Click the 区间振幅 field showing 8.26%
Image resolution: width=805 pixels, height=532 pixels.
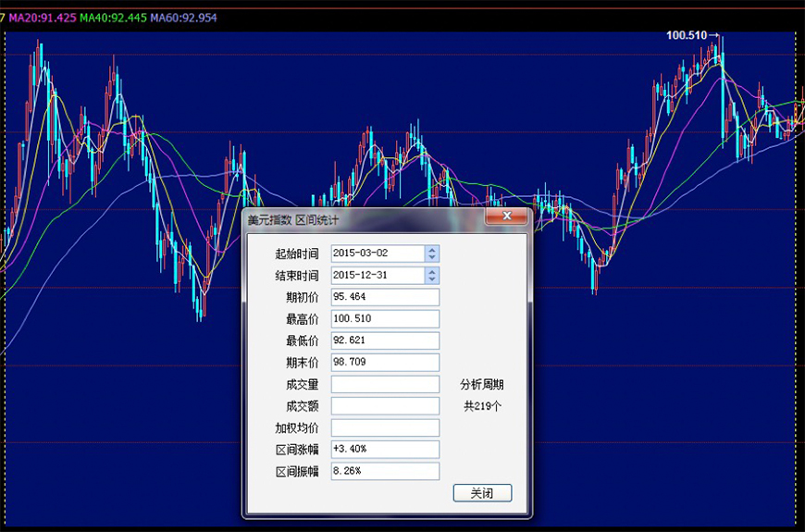click(385, 471)
